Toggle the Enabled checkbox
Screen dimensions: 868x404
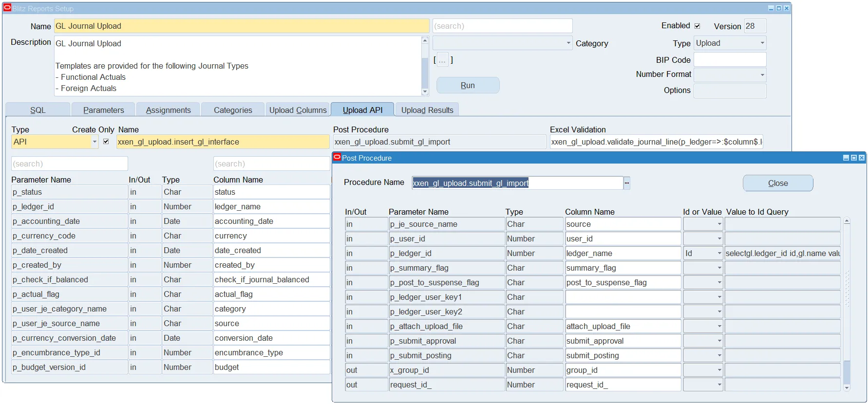click(x=698, y=26)
